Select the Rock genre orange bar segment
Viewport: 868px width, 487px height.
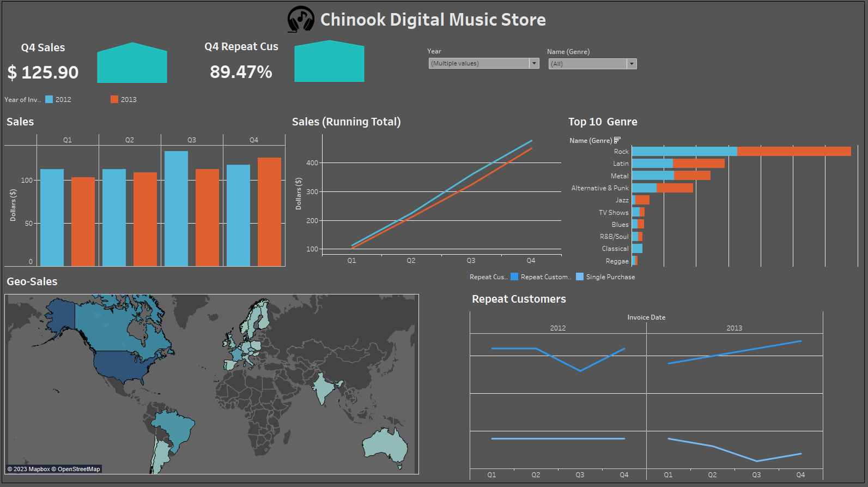(794, 151)
